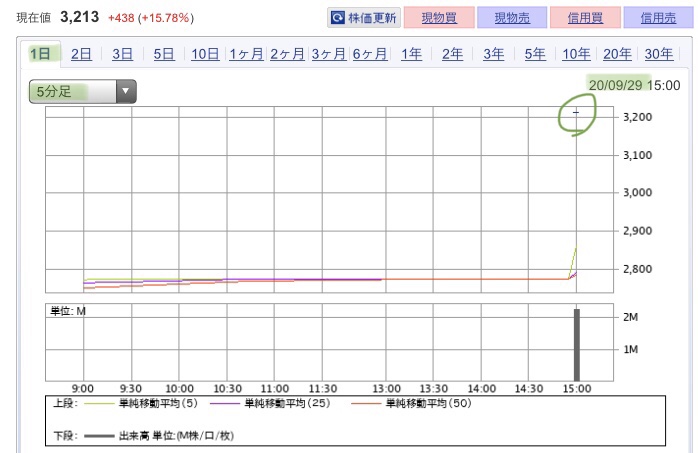Image resolution: width=698 pixels, height=453 pixels.
Task: Click the volume bar at 15:00
Action: [x=577, y=345]
